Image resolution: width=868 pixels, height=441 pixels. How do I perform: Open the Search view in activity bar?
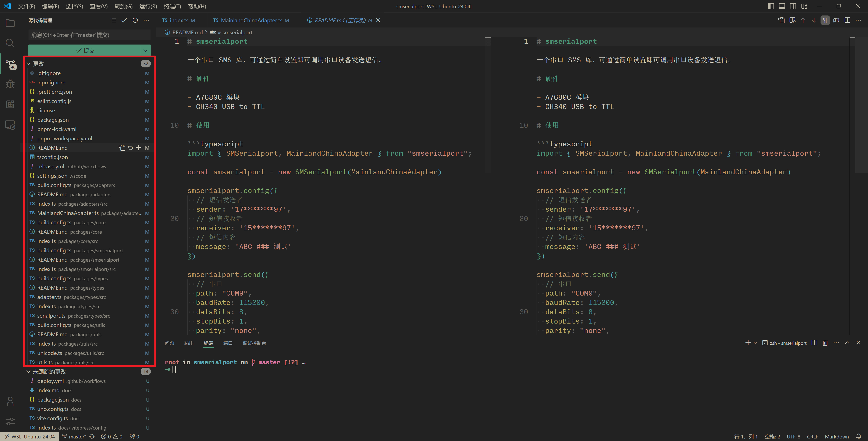click(x=10, y=43)
